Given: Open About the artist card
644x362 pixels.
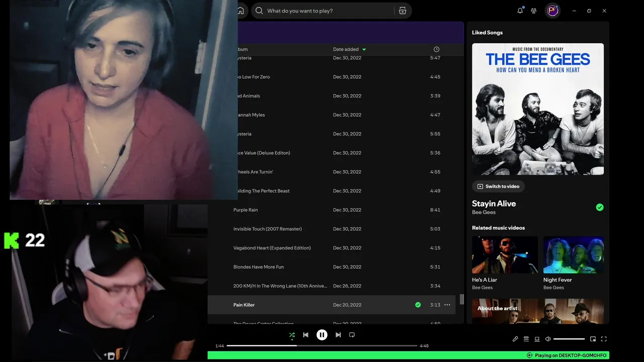Looking at the screenshot, I should point(538,311).
